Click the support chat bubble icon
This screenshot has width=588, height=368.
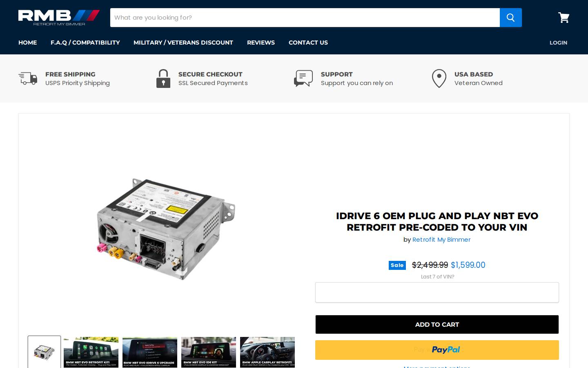click(x=303, y=78)
